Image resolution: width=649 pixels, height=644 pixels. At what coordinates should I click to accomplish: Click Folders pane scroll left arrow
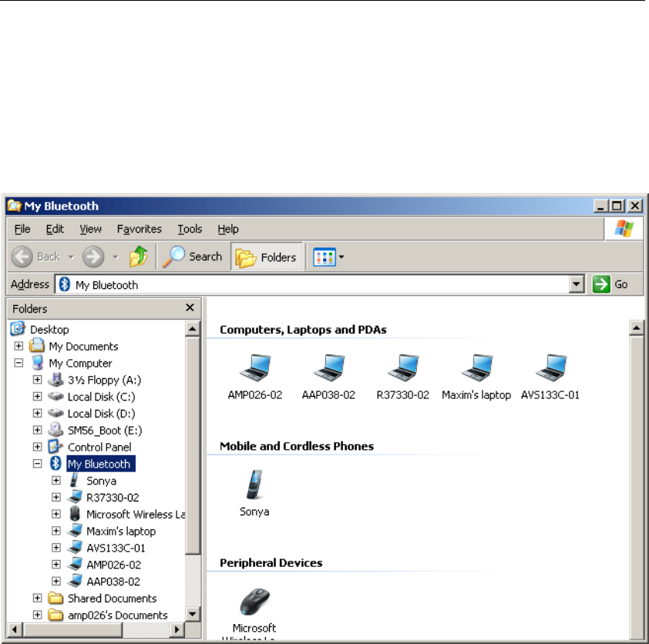tap(15, 629)
